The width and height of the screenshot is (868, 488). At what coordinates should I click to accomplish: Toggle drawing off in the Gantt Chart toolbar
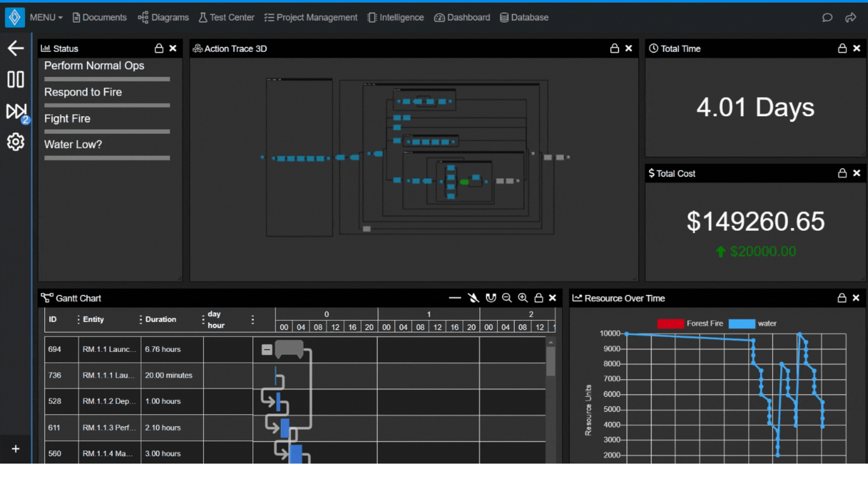(x=473, y=298)
